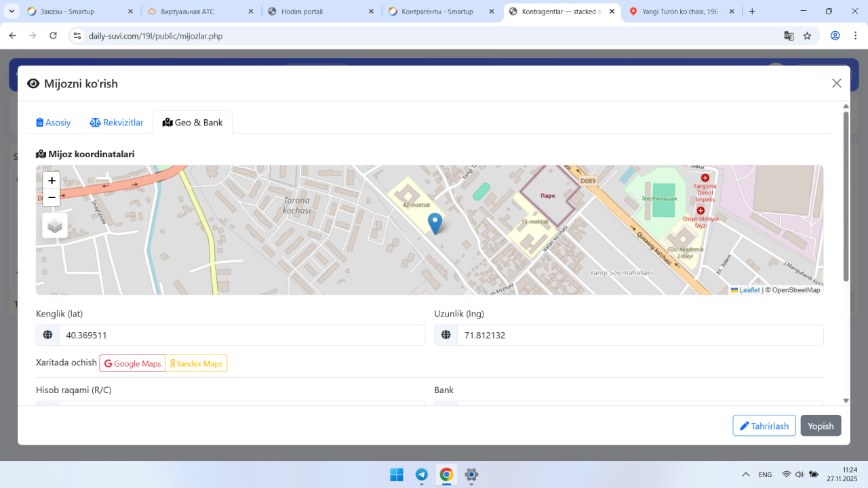Click the Текстильщик label on the map
The image size is (868, 488).
pos(659,198)
